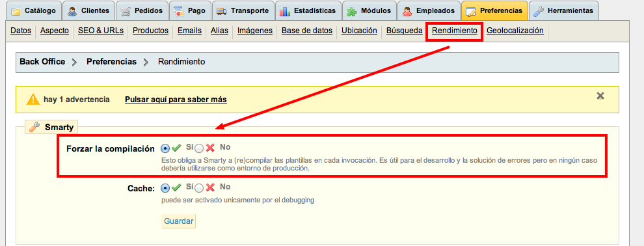Open Geolocalización preferences submenu
The height and width of the screenshot is (246, 644).
click(515, 31)
